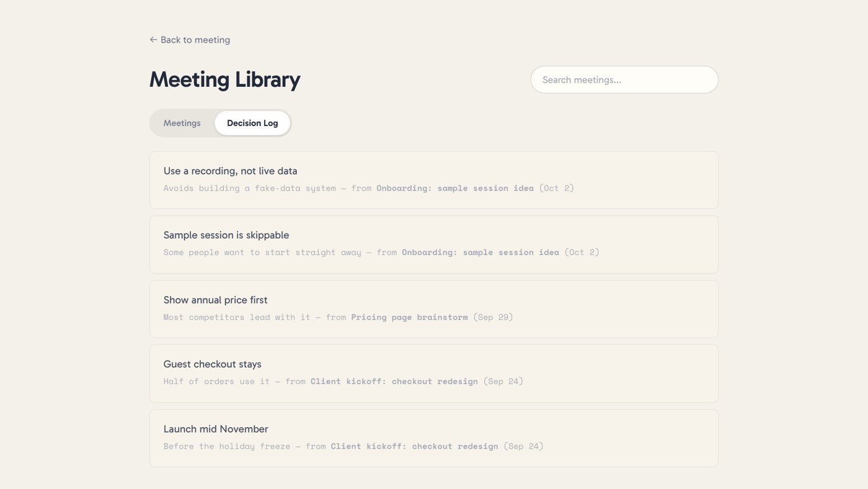Open 'Use a recording, not live data' decision
This screenshot has height=489, width=868.
point(434,180)
